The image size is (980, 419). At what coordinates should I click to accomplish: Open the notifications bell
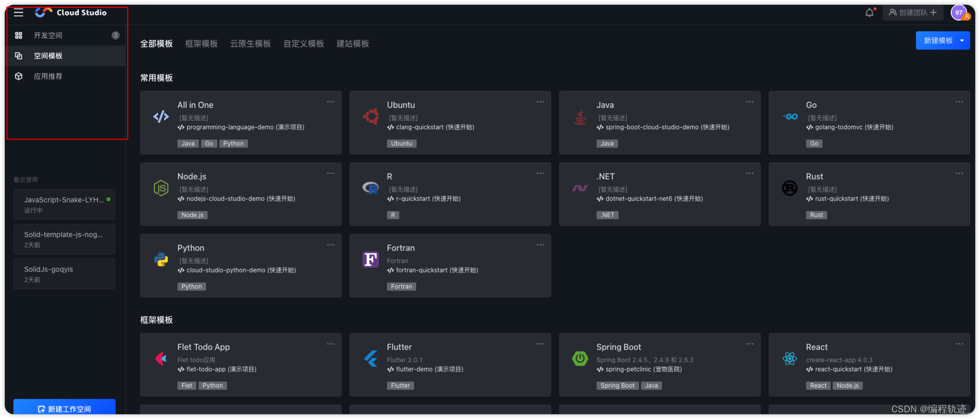point(870,12)
